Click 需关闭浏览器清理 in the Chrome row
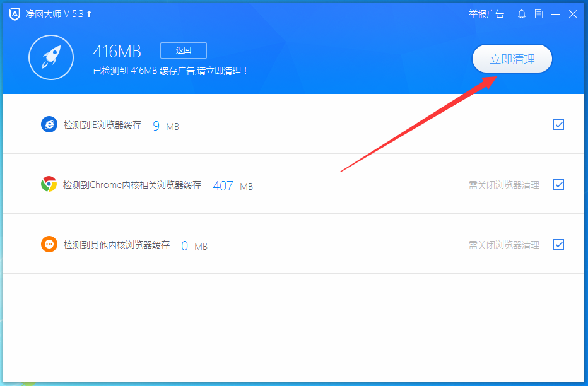The height and width of the screenshot is (386, 588). pyautogui.click(x=505, y=185)
